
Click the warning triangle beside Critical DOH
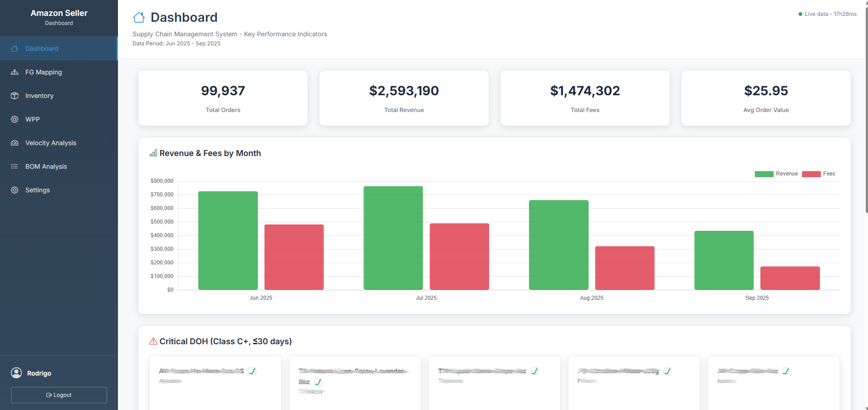click(x=152, y=341)
